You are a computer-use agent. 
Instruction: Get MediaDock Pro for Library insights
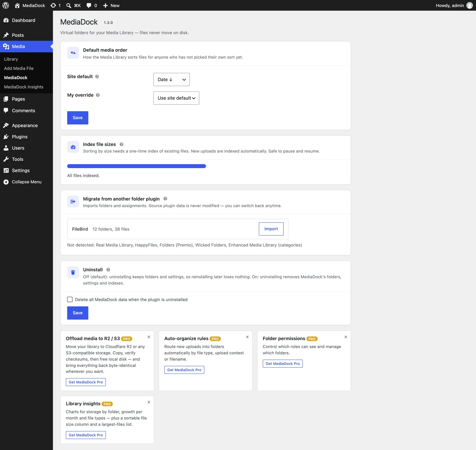click(x=86, y=435)
